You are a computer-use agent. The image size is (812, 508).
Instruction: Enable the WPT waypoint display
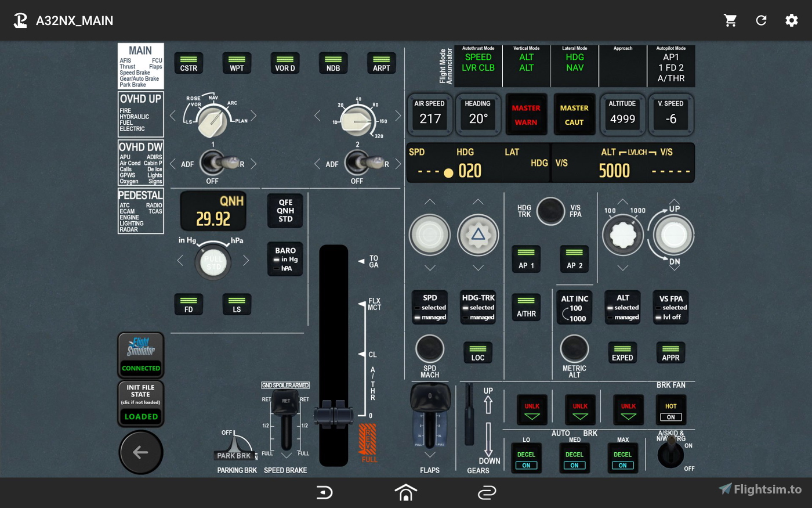pos(236,63)
